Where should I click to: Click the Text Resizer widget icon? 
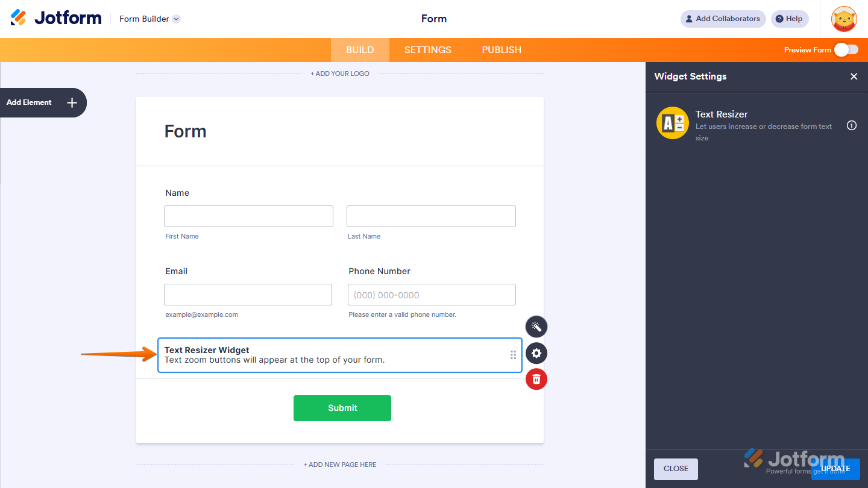[x=672, y=123]
